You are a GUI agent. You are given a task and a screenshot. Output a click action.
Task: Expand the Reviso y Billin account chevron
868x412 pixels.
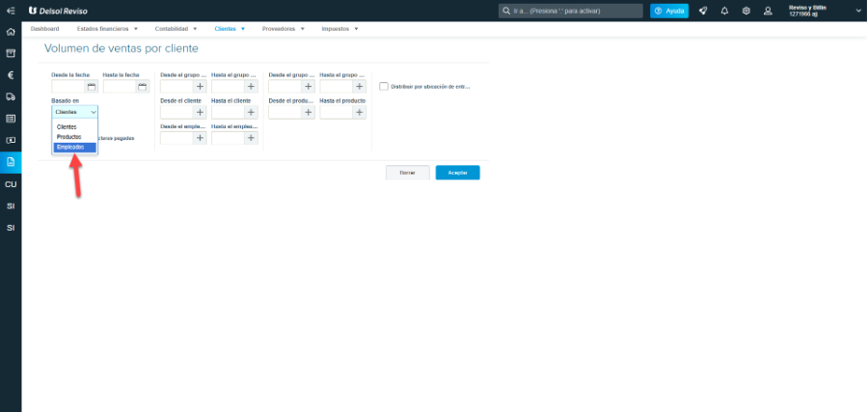click(858, 11)
